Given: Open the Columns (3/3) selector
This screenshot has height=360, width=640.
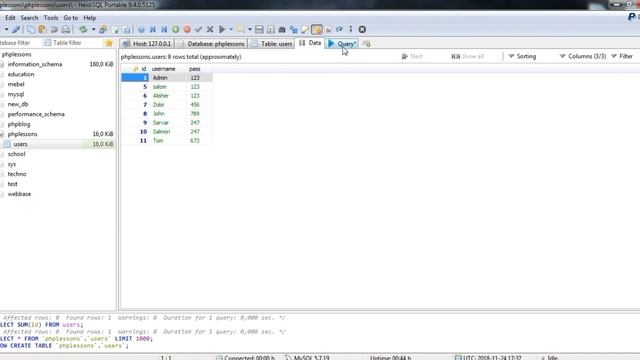Looking at the screenshot, I should pos(583,56).
